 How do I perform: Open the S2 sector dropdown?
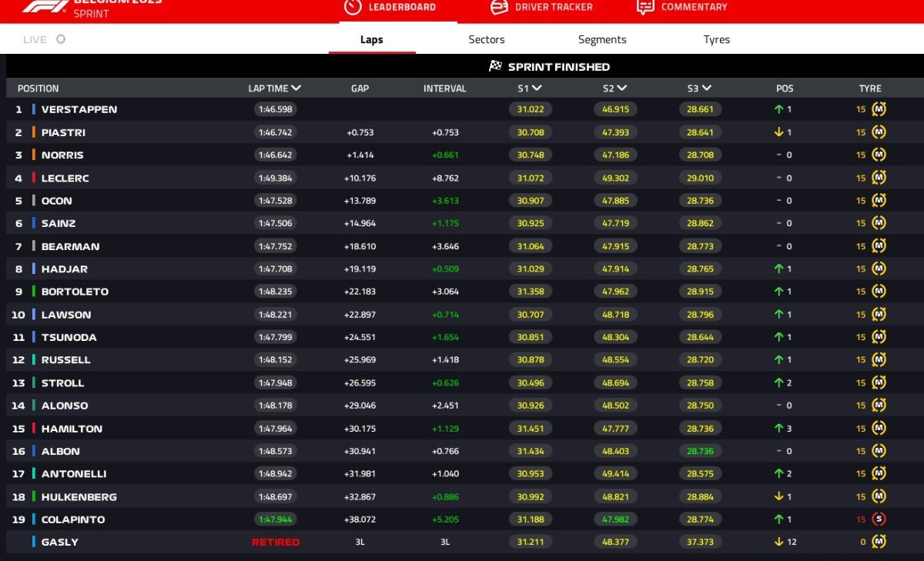click(621, 88)
